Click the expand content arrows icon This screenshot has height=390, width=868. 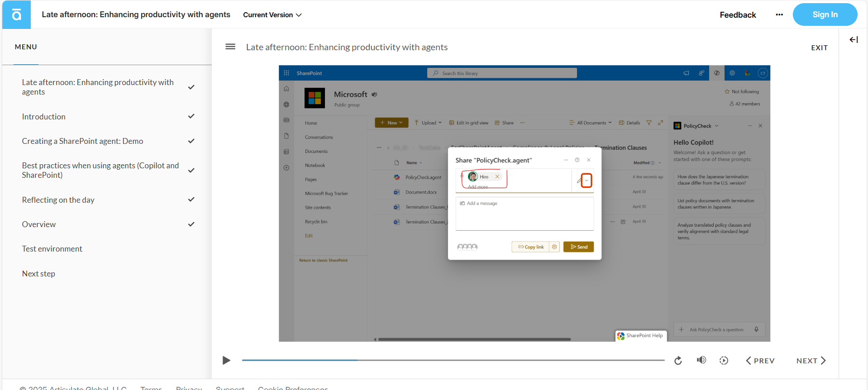pyautogui.click(x=660, y=123)
